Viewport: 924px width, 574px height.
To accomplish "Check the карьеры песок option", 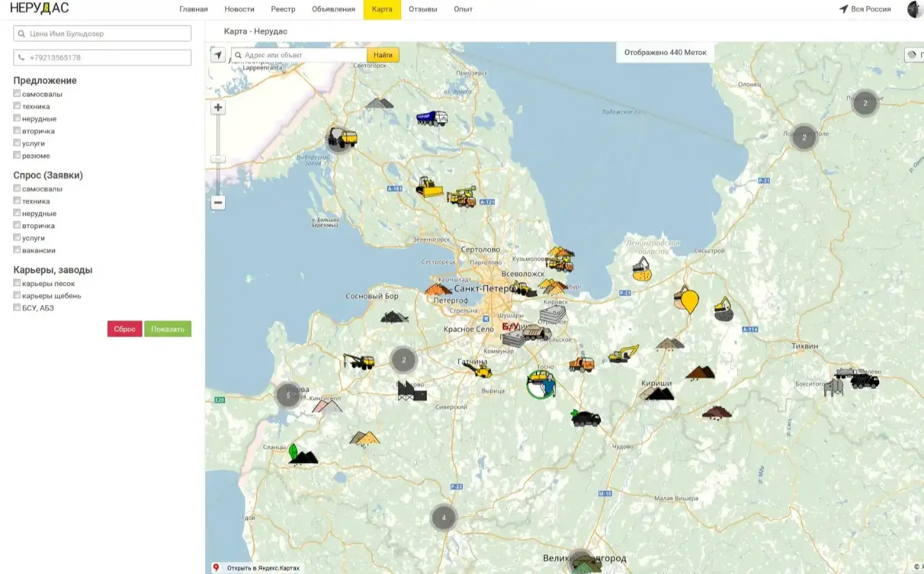I will pos(17,283).
